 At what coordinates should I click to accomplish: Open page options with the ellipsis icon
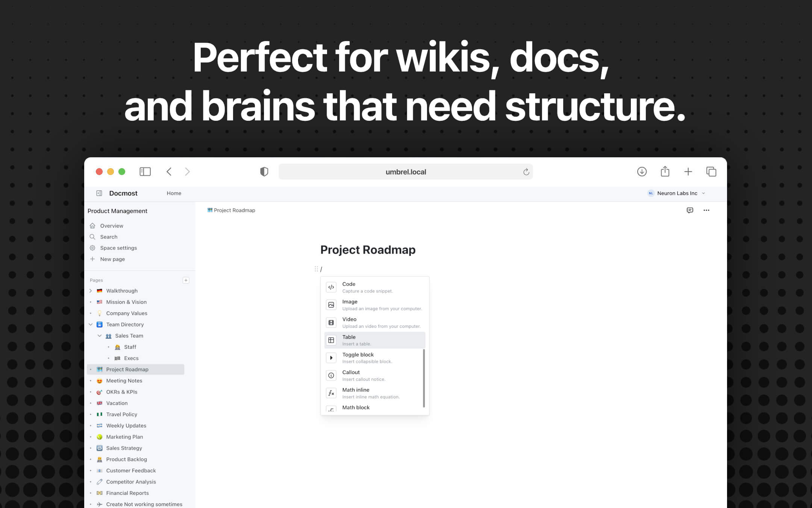tap(706, 210)
